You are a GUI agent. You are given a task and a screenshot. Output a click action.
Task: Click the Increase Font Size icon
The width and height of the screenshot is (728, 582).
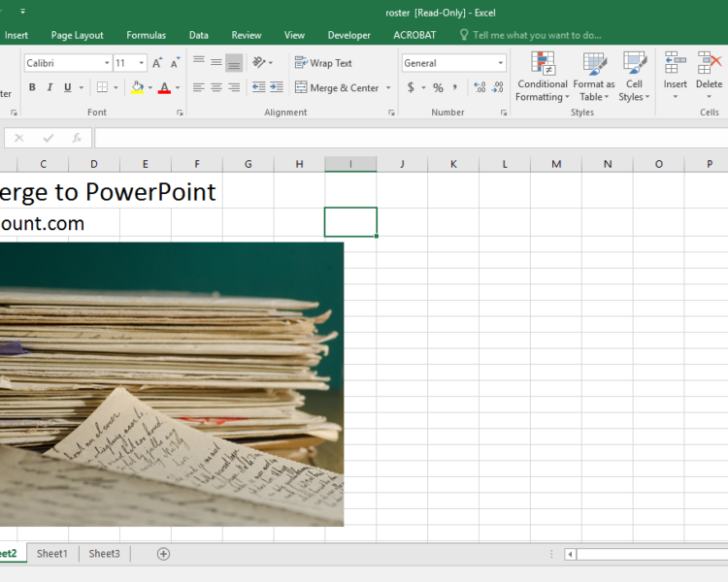[x=157, y=63]
